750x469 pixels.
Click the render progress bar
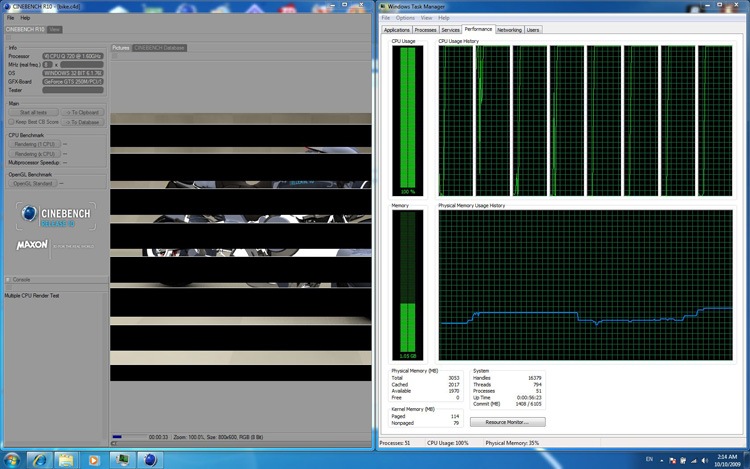click(128, 436)
